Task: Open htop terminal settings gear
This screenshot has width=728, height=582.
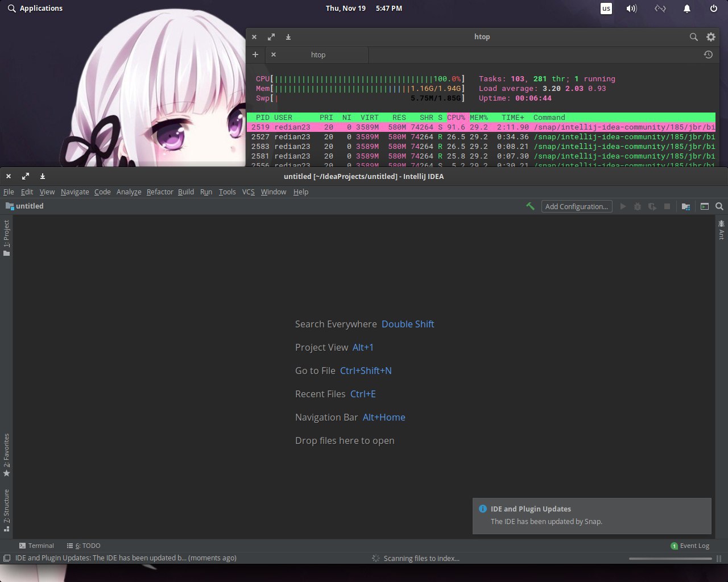Action: point(711,37)
